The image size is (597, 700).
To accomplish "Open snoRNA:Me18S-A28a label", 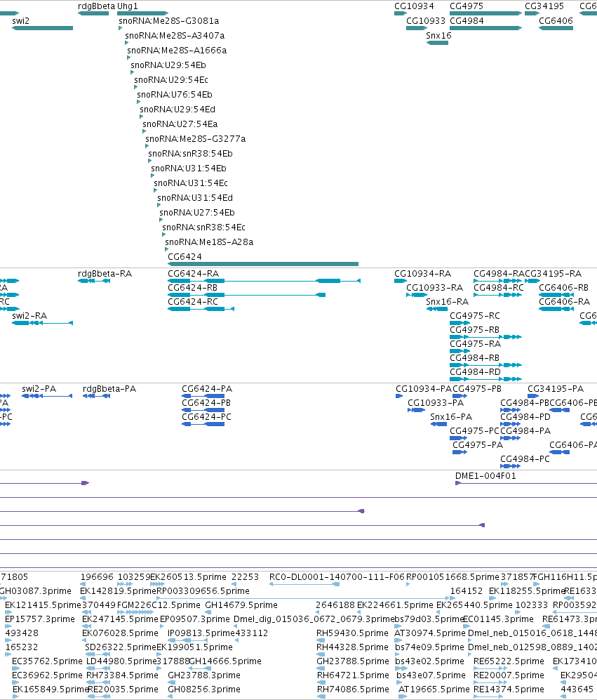I will (209, 242).
